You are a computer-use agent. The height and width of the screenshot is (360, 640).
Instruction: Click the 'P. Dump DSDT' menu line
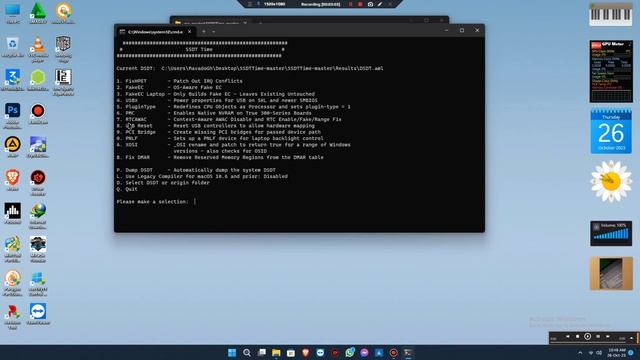(196, 170)
